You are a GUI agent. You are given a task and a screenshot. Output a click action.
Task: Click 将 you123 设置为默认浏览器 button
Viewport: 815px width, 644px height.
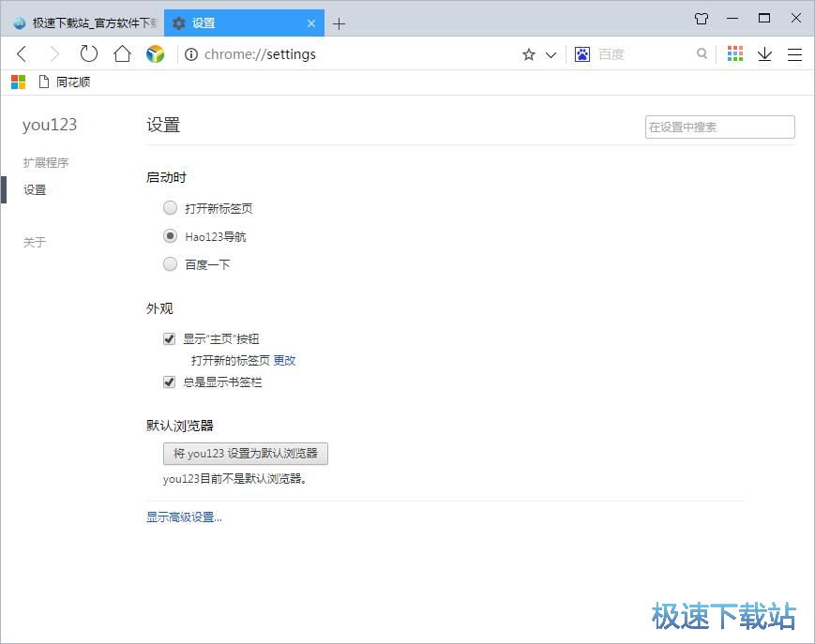(246, 454)
